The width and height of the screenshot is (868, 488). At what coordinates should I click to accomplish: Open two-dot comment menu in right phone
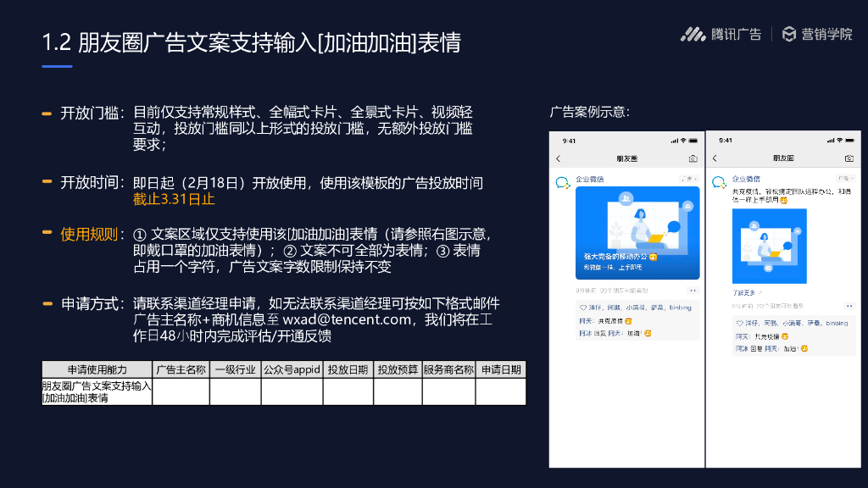click(x=849, y=306)
